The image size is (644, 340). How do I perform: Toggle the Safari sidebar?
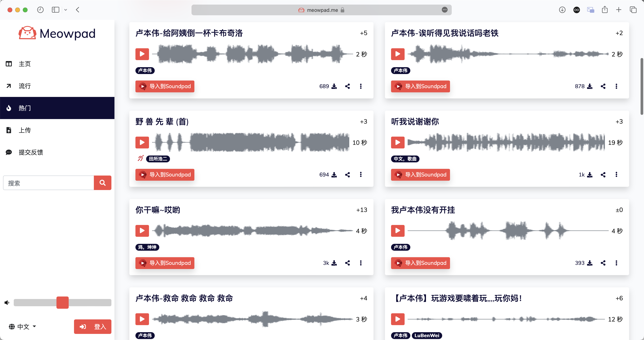[x=56, y=10]
